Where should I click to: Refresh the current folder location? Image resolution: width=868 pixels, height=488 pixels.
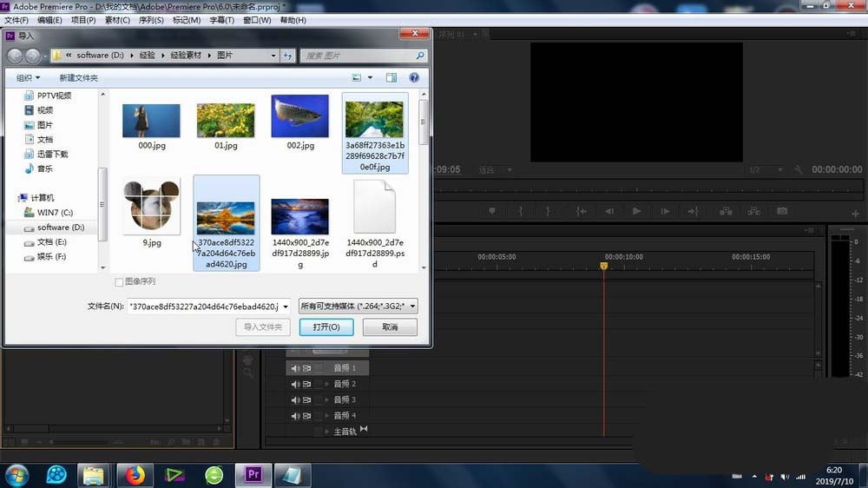point(288,56)
